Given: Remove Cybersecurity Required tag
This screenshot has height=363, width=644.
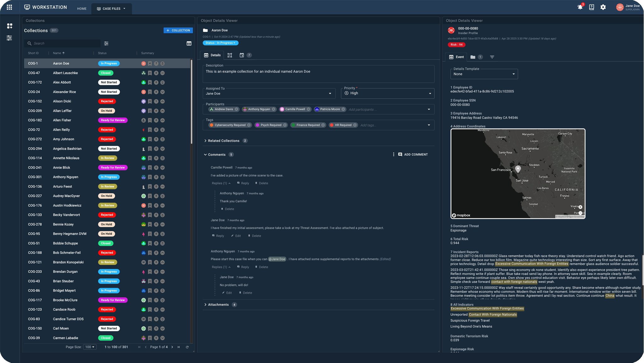Looking at the screenshot, I should coord(249,125).
